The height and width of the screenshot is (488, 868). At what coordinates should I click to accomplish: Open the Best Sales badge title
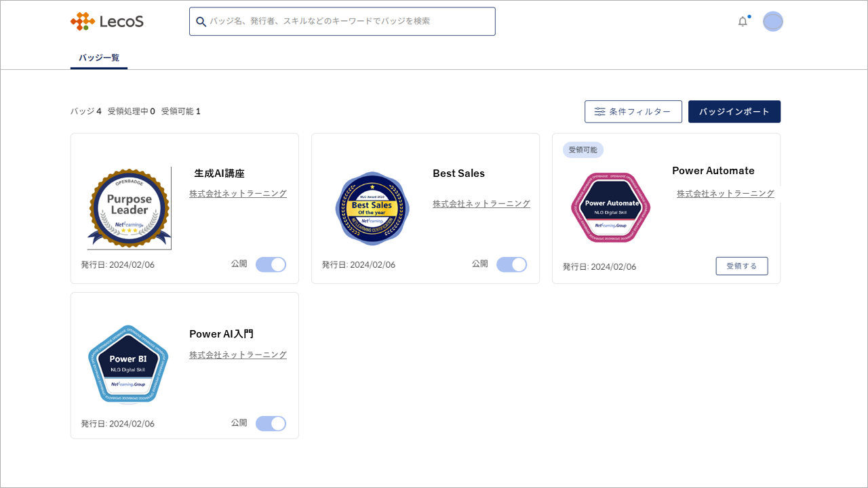tap(458, 174)
